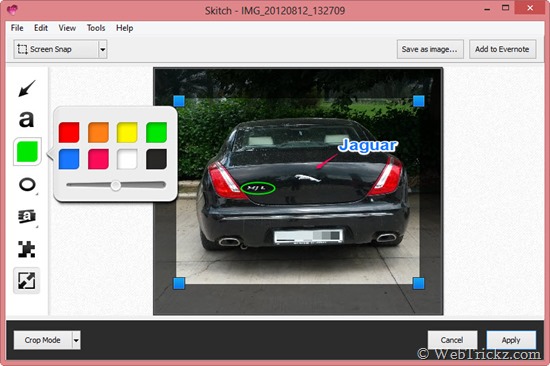Open the File menu
Image resolution: width=550 pixels, height=366 pixels.
pyautogui.click(x=17, y=28)
